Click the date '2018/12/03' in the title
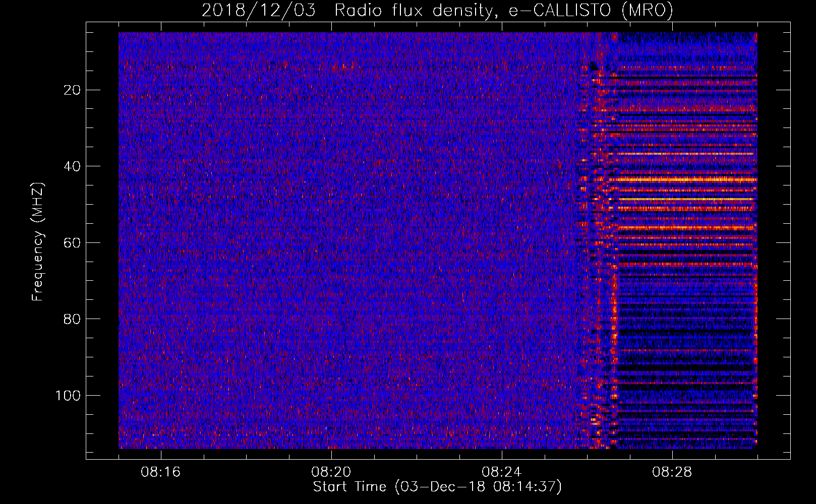816x504 pixels. point(259,10)
